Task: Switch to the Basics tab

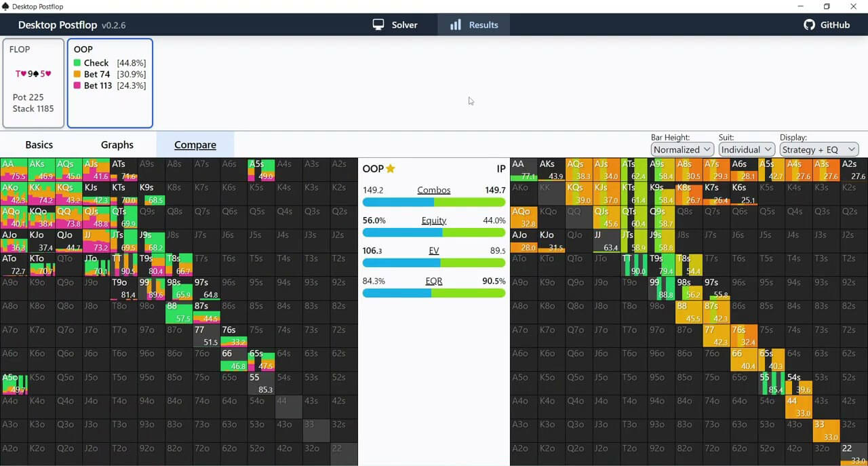Action: pyautogui.click(x=39, y=144)
